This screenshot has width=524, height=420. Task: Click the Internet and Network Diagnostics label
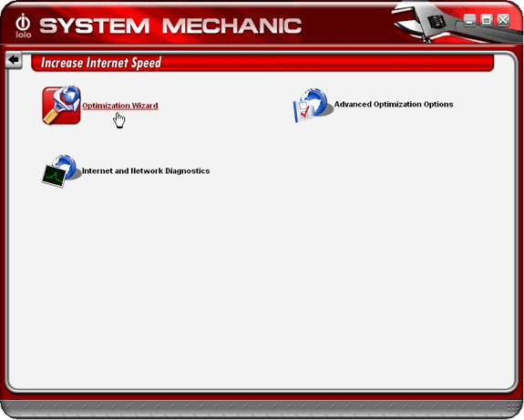click(146, 170)
